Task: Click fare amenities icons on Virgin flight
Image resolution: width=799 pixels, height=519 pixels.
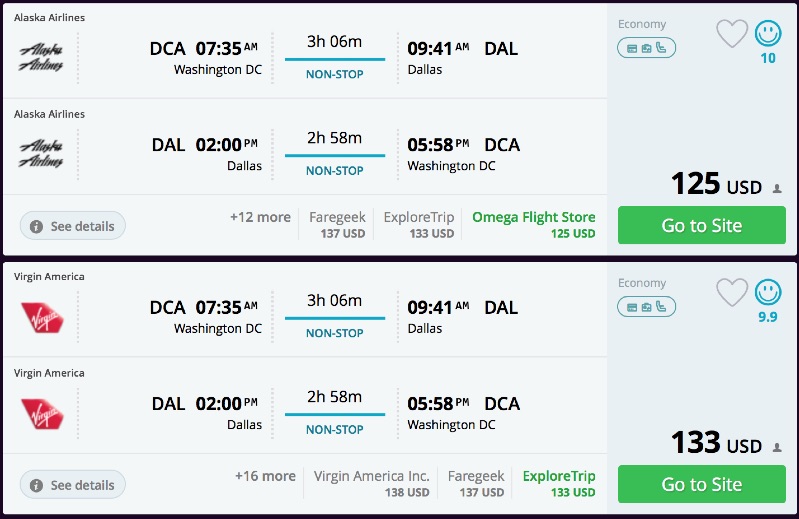Action: point(646,306)
